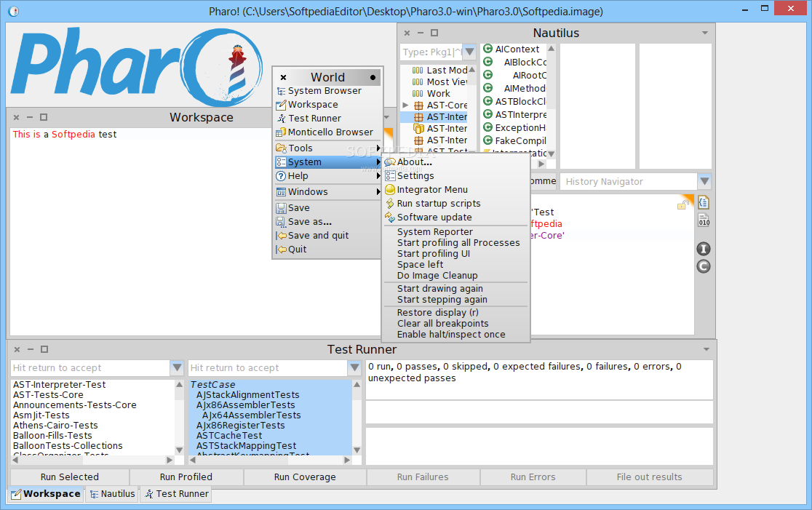812x510 pixels.
Task: Click the bytecode 010 icon in Nautilus
Action: (x=704, y=220)
